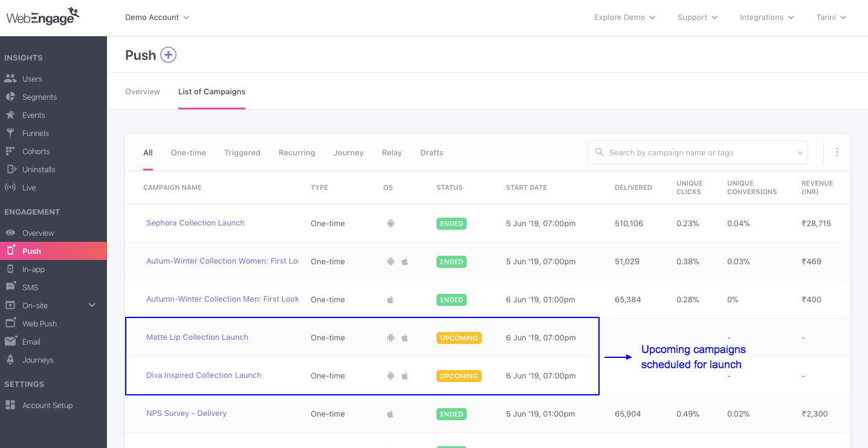
Task: Open Diva Inspired Collection Launch campaign
Action: pyautogui.click(x=204, y=375)
